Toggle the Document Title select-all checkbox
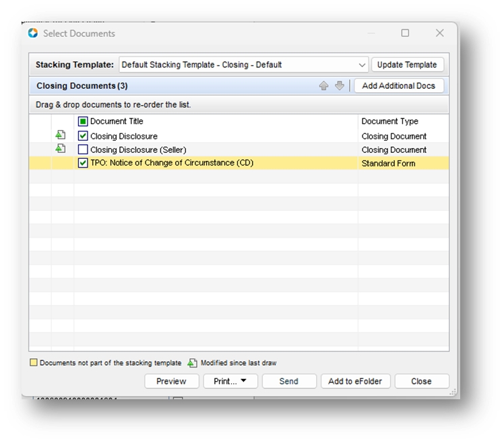 [x=83, y=122]
